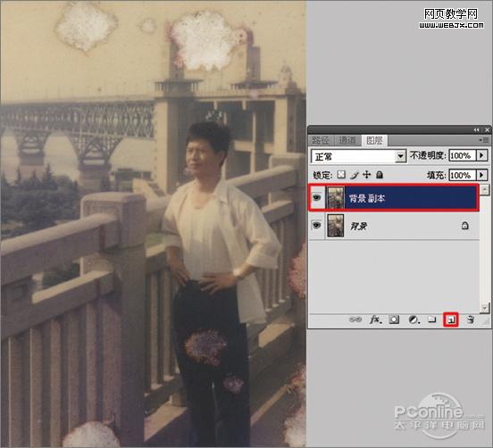Enable lock transparent pixels
Image resolution: width=493 pixels, height=448 pixels.
click(x=341, y=175)
